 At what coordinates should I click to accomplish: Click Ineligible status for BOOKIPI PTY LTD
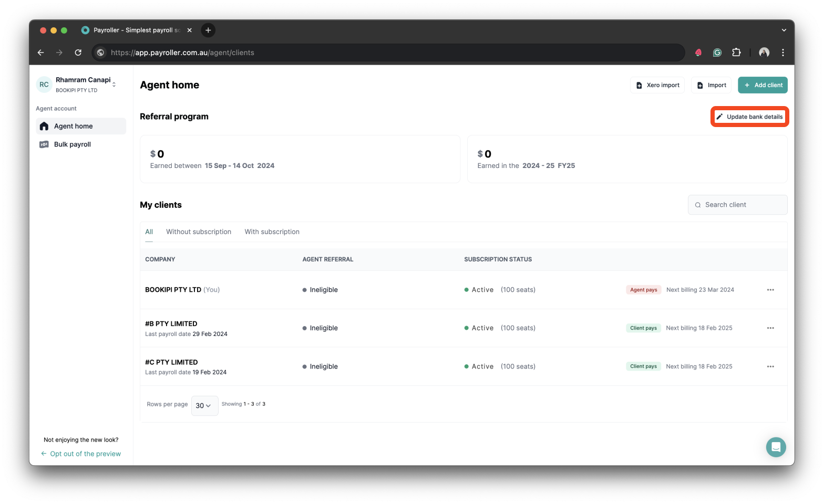pos(320,290)
